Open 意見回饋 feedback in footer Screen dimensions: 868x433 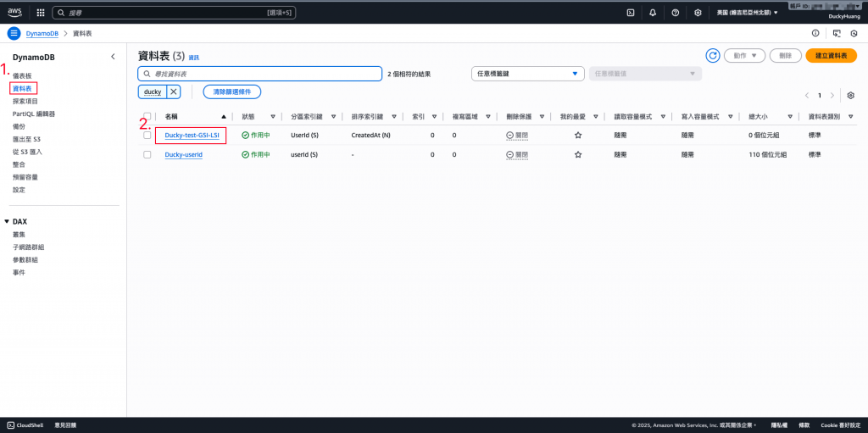click(65, 425)
